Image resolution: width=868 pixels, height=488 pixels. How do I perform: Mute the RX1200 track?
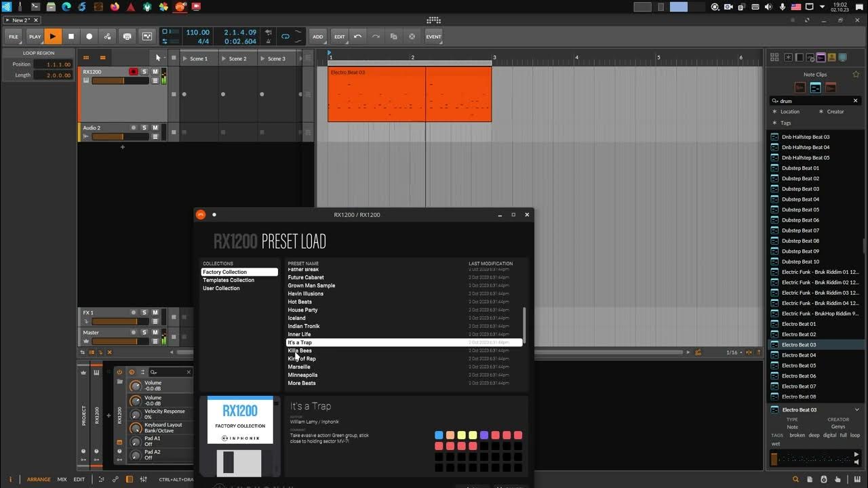155,72
